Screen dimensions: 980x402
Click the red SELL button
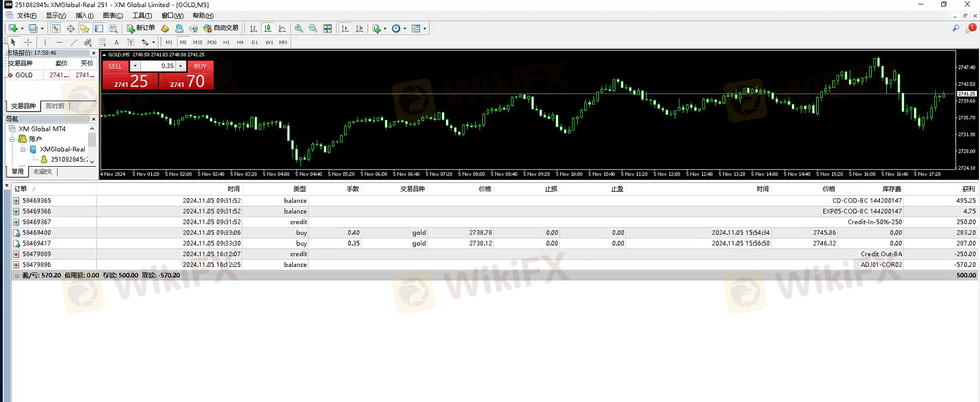[x=115, y=66]
